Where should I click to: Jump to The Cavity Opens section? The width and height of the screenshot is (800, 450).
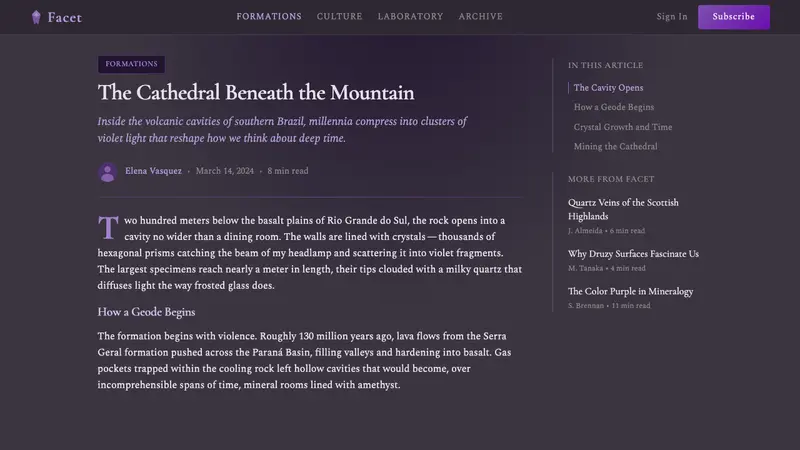pos(608,88)
